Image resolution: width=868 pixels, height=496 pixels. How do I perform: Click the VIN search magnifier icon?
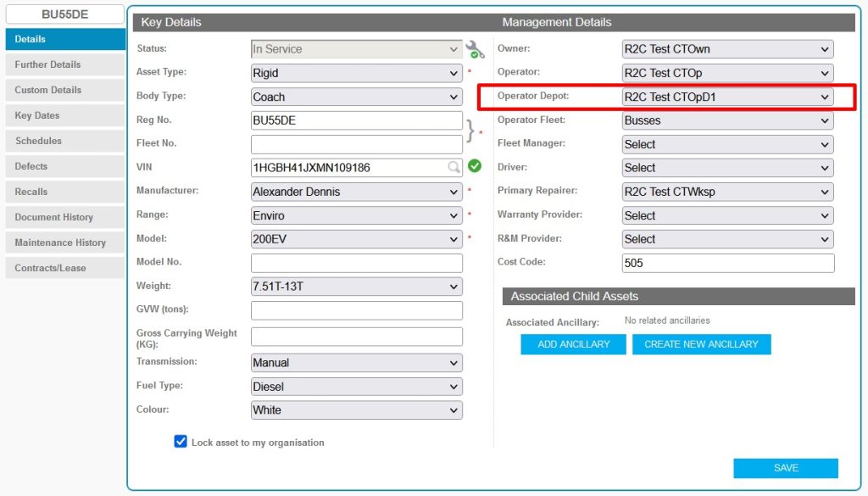[453, 167]
